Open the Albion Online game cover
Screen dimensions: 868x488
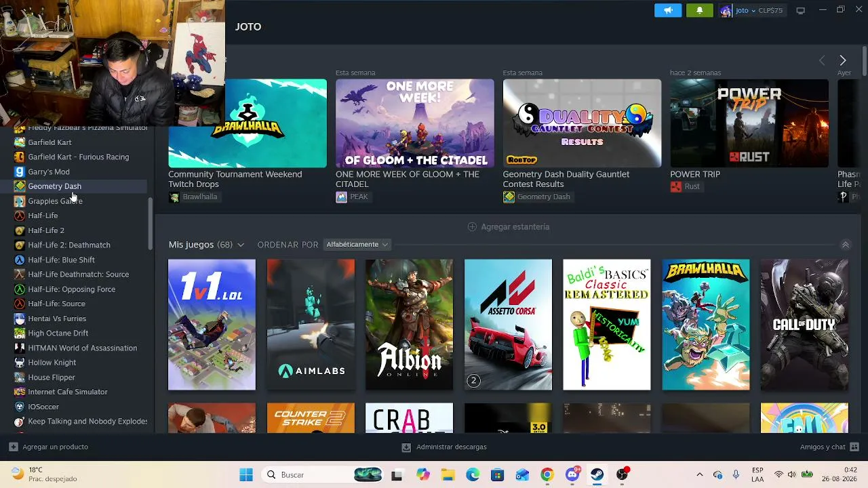pyautogui.click(x=409, y=325)
